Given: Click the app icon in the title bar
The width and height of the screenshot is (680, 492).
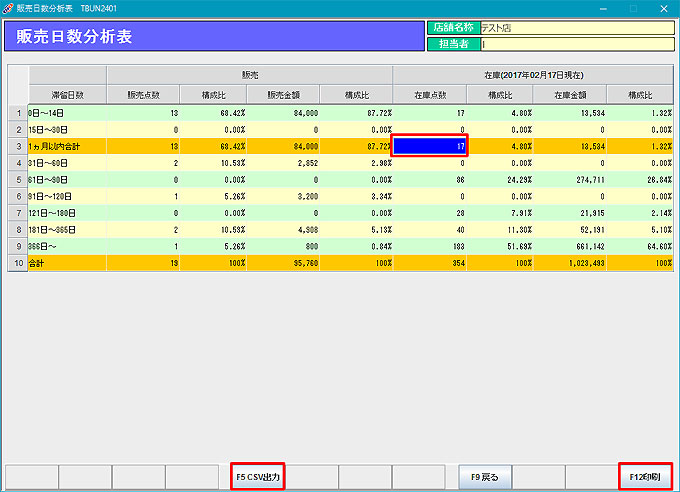Looking at the screenshot, I should [x=9, y=7].
